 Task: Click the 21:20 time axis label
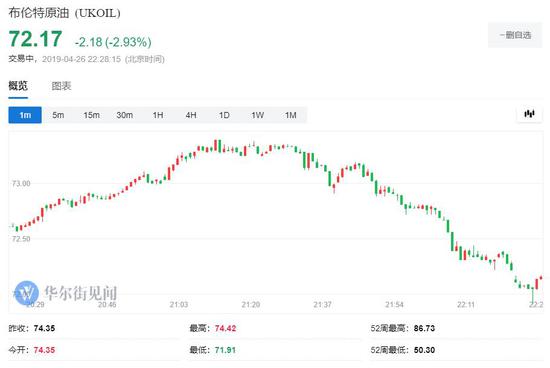point(251,305)
